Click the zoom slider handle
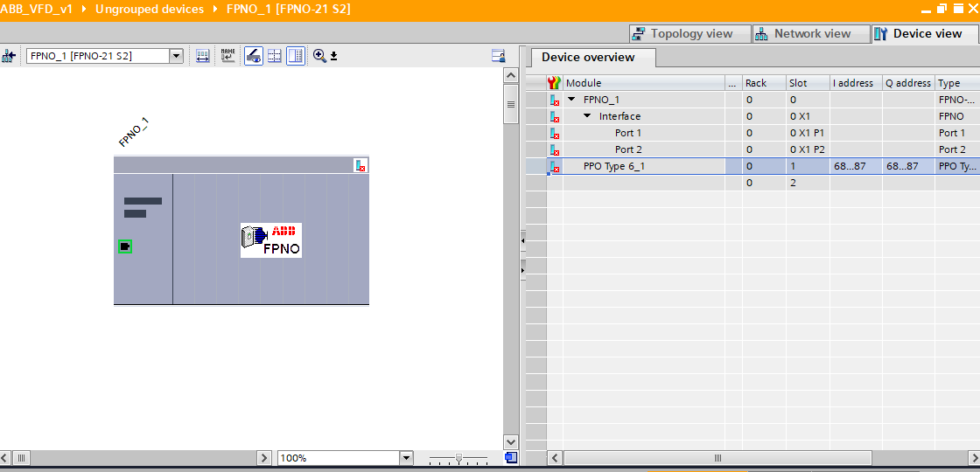Viewport: 980px width, 472px height. tap(458, 459)
